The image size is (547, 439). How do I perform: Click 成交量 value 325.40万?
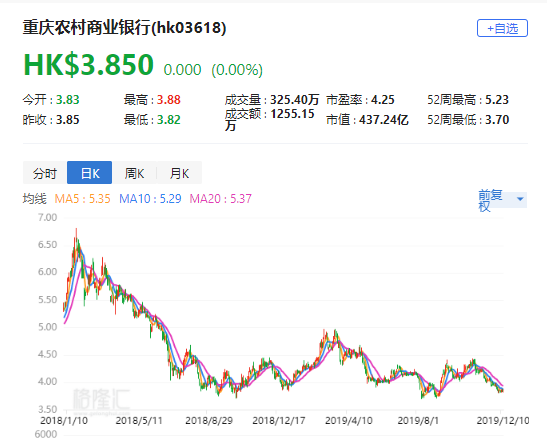coord(295,100)
